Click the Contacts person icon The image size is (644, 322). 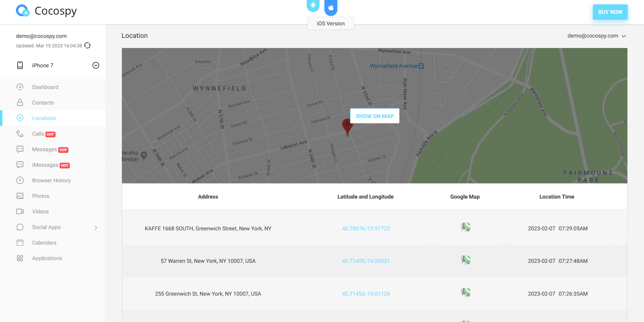(x=20, y=102)
